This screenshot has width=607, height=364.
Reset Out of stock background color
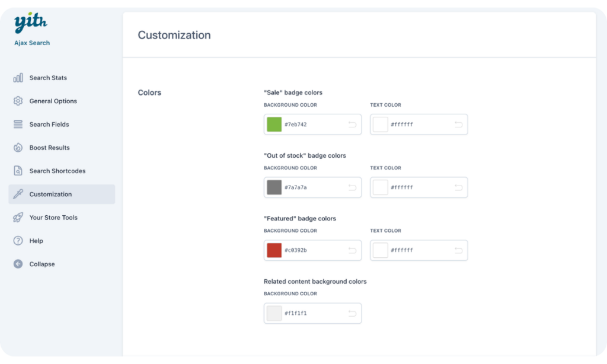352,187
